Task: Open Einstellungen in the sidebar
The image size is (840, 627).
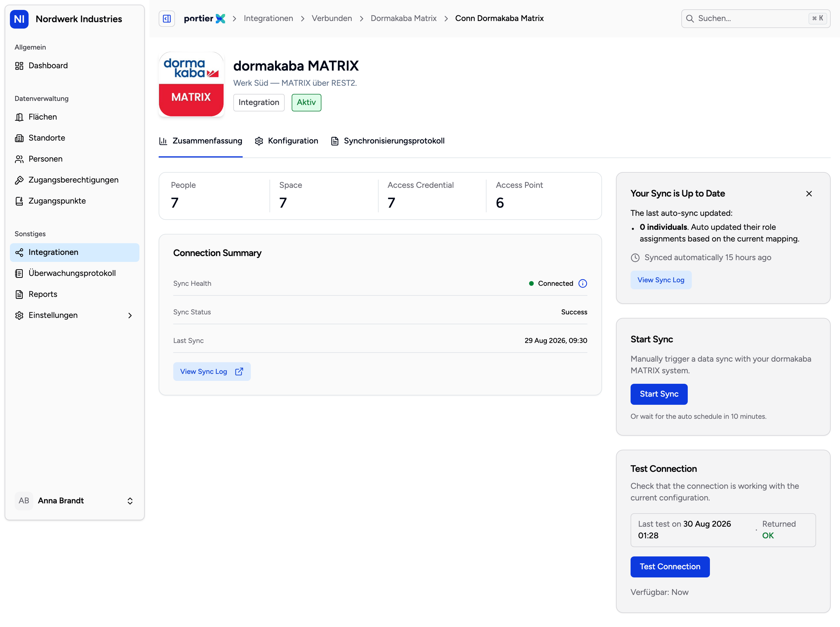Action: [x=74, y=316]
